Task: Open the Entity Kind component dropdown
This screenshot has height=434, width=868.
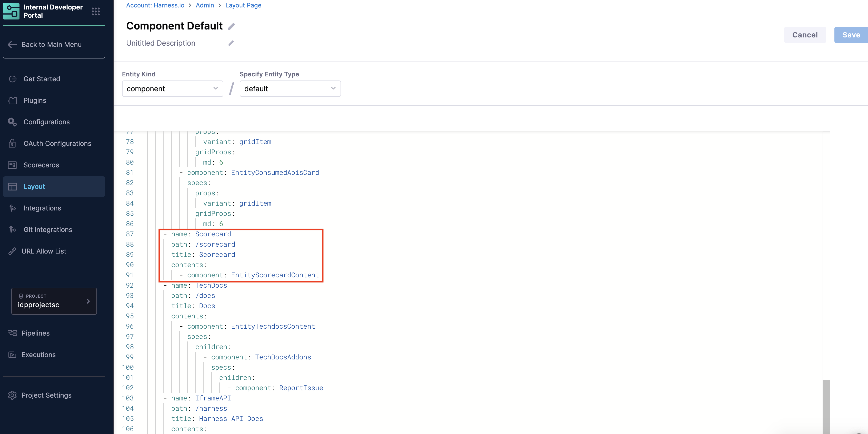Action: tap(172, 89)
